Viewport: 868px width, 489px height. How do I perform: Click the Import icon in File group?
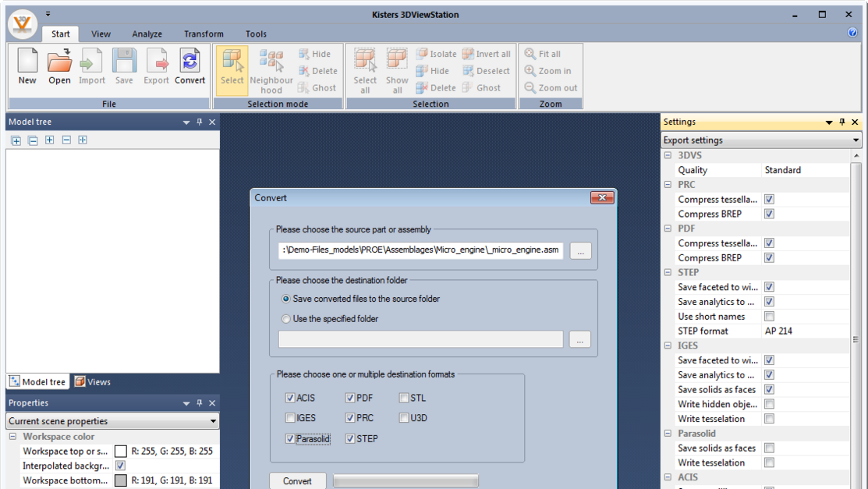point(91,66)
